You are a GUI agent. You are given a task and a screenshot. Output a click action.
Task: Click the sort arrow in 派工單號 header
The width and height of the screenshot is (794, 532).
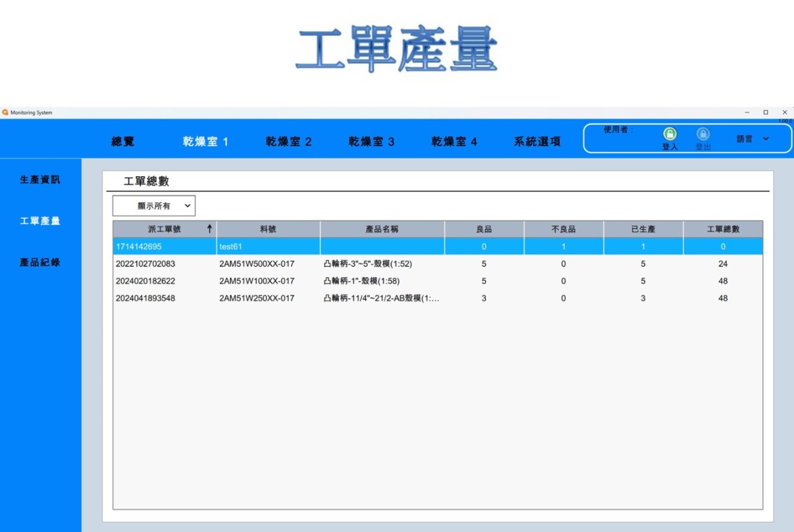pos(210,229)
